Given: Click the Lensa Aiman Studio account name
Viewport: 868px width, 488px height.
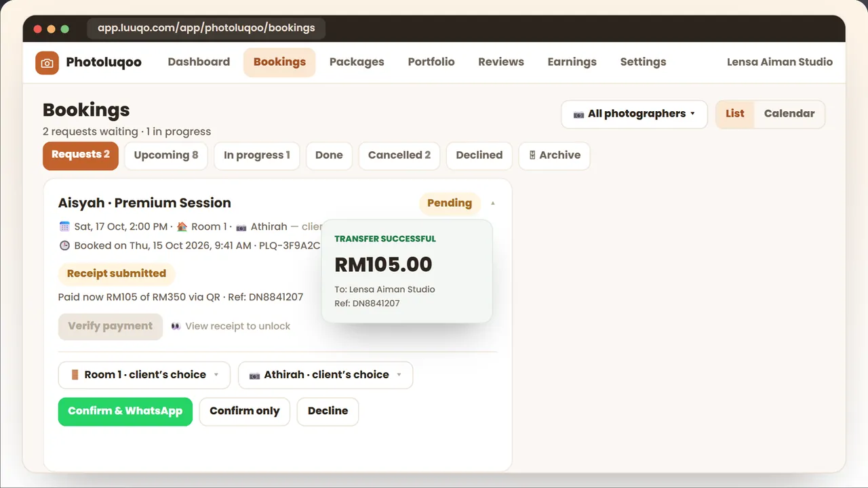Looking at the screenshot, I should tap(780, 62).
